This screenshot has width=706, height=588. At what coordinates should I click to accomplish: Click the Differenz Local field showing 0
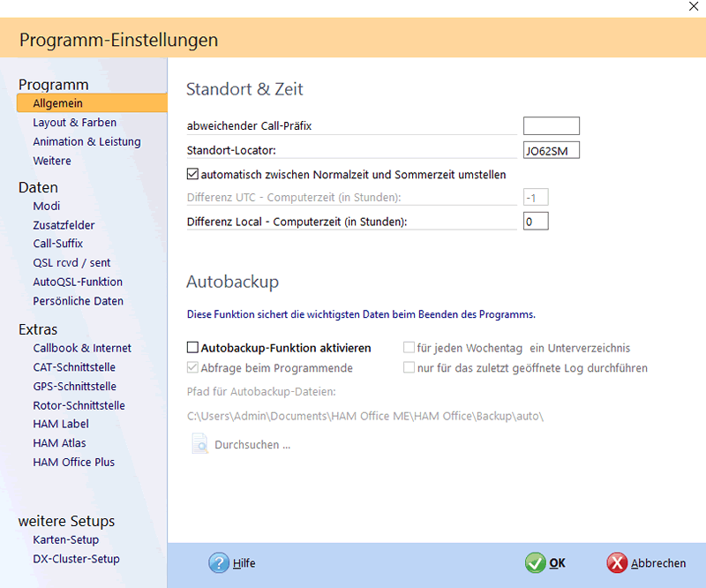[x=536, y=222]
